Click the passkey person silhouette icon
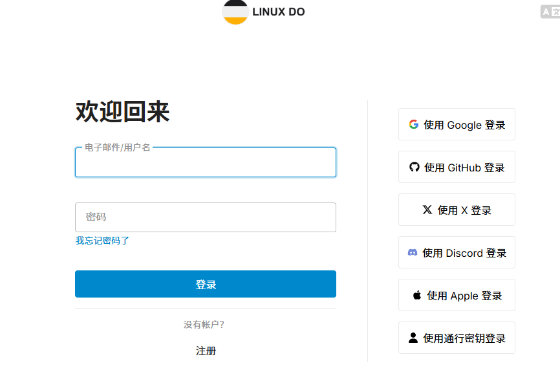Viewport: 560px width, 392px height. coord(413,338)
